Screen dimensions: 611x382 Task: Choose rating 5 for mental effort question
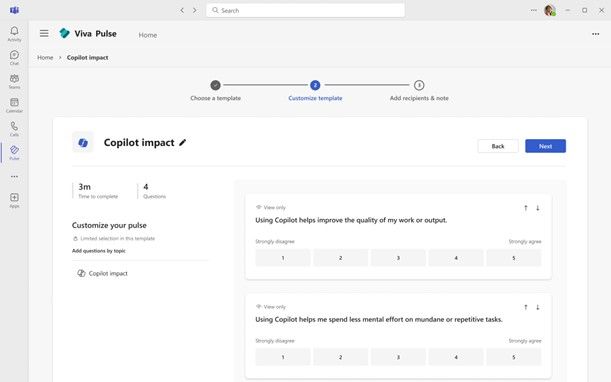click(514, 357)
